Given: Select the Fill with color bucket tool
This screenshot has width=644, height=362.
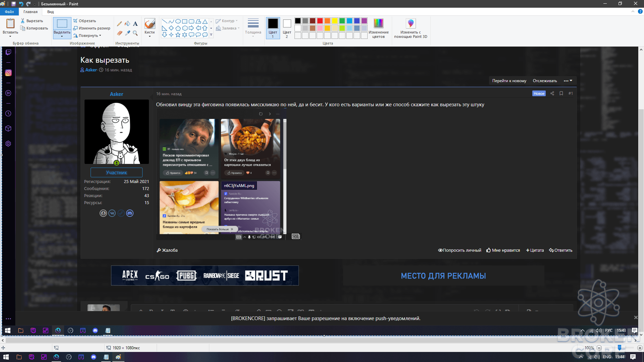Looking at the screenshot, I should (127, 24).
